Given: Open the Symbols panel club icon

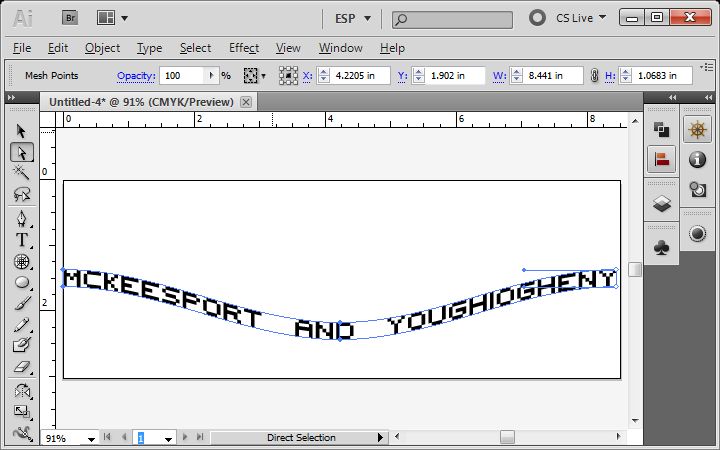Looking at the screenshot, I should (x=661, y=248).
